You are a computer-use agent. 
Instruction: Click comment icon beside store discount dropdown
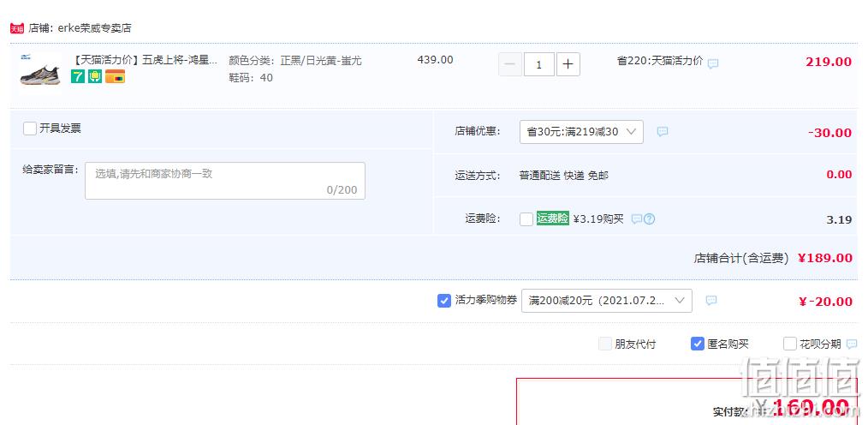(x=662, y=132)
